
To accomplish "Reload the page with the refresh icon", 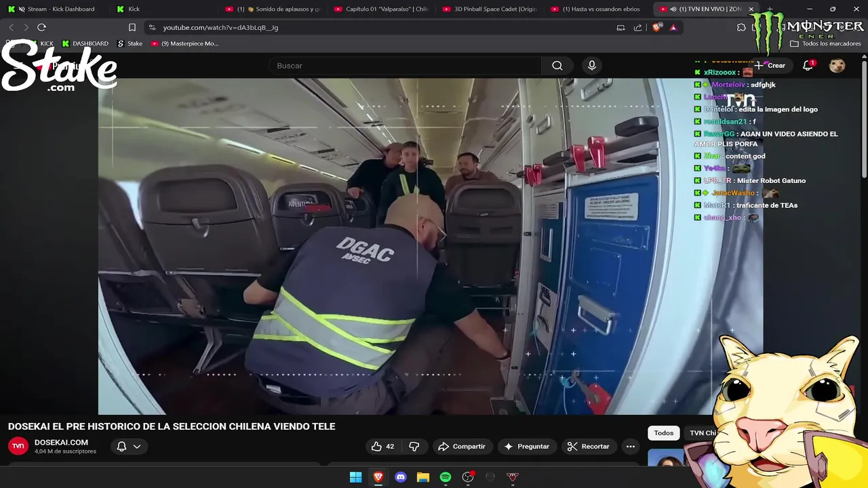I will click(x=41, y=27).
